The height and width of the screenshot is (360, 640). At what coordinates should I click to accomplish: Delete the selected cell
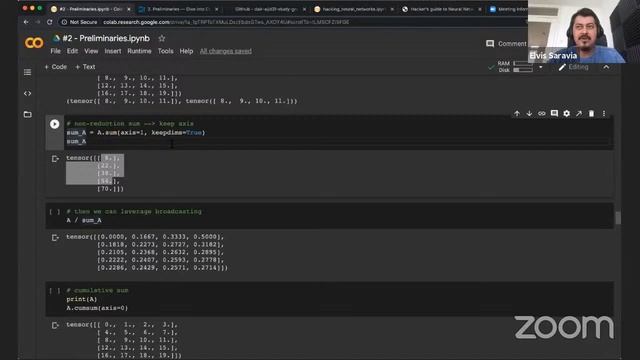591,113
